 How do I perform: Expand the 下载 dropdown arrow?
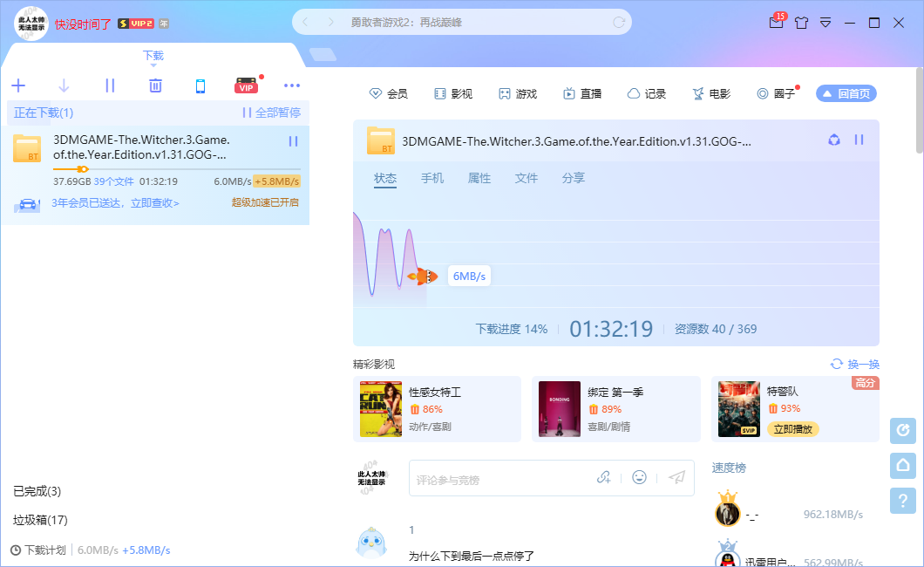pyautogui.click(x=153, y=65)
